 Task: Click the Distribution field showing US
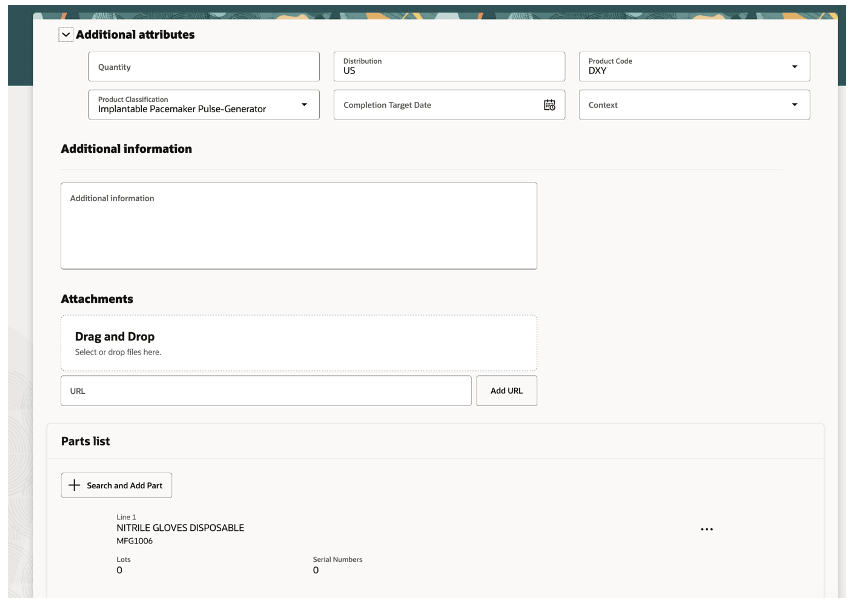pyautogui.click(x=449, y=66)
